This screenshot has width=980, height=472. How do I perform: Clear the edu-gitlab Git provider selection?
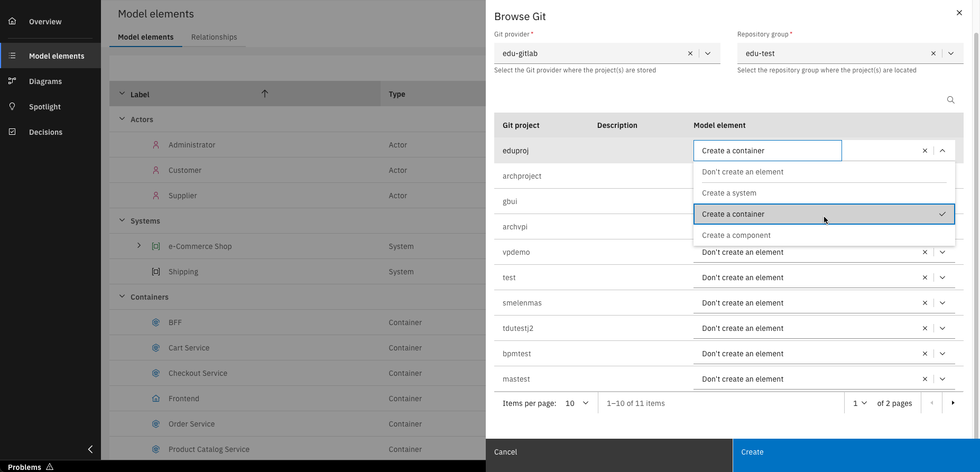pos(690,53)
